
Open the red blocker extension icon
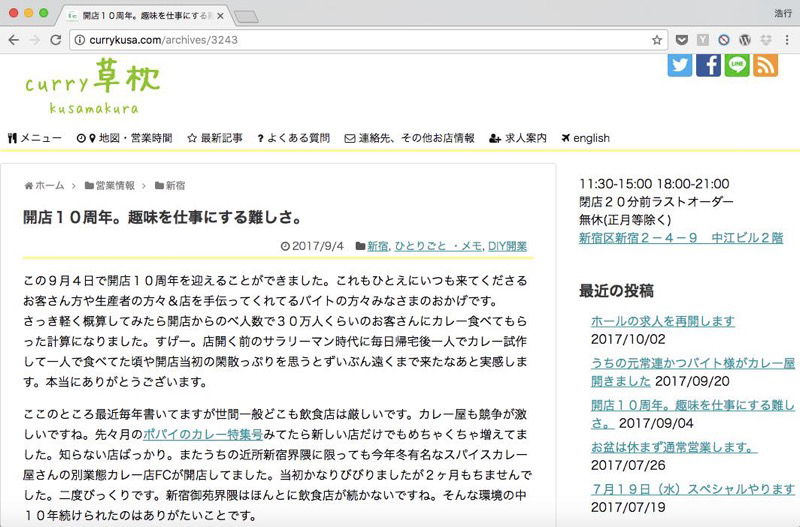[x=723, y=40]
